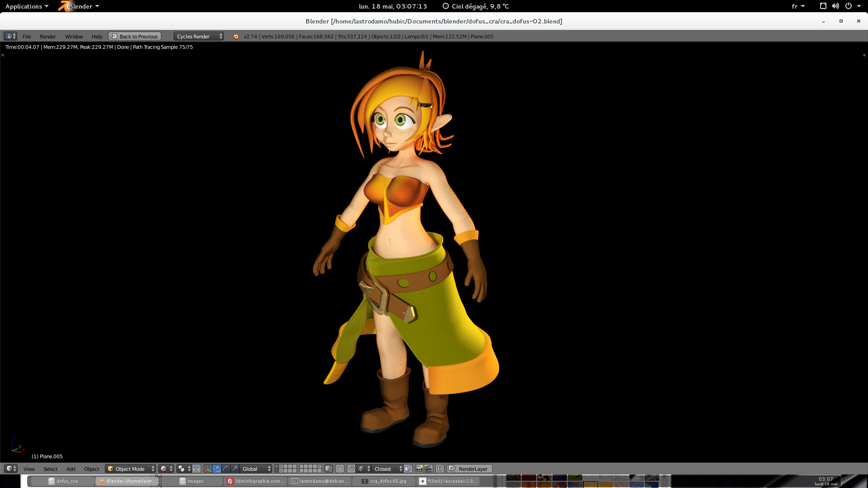Click Path Tracing Sample 75/75 status text

(163, 47)
